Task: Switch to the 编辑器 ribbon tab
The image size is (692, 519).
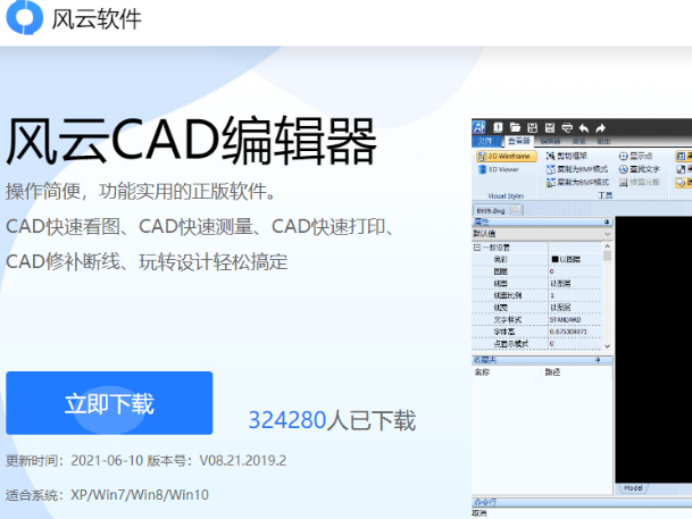Action: (550, 141)
